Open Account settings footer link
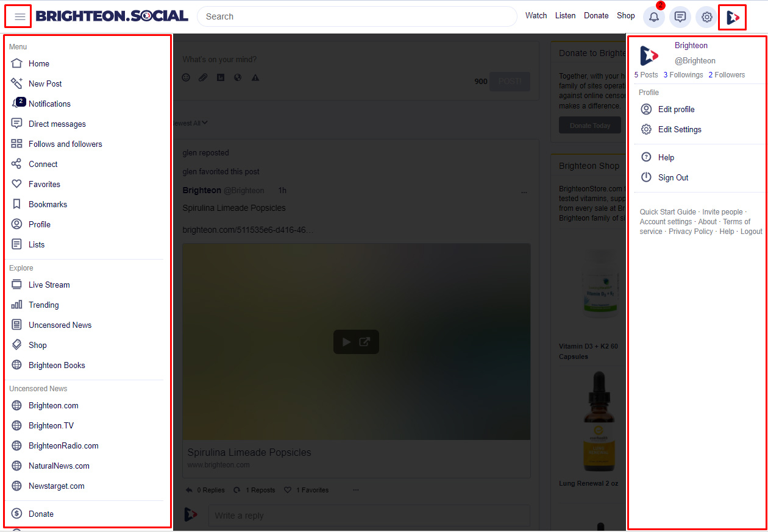Image resolution: width=768 pixels, height=532 pixels. [666, 222]
